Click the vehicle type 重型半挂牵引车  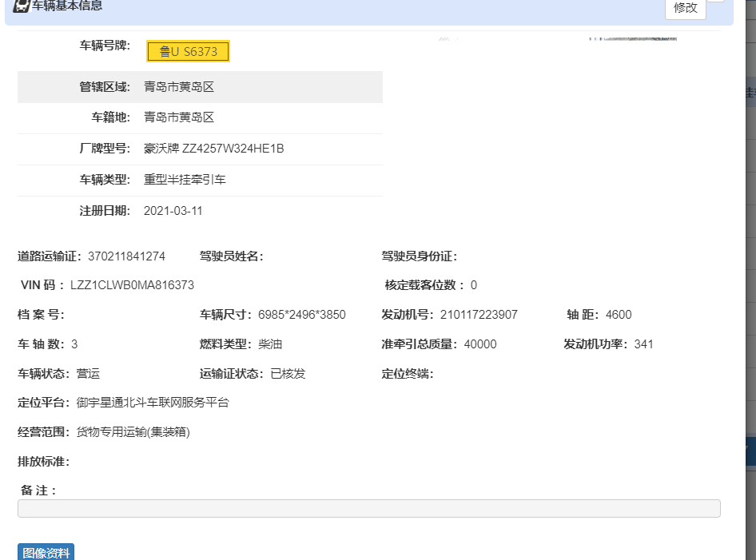[185, 180]
